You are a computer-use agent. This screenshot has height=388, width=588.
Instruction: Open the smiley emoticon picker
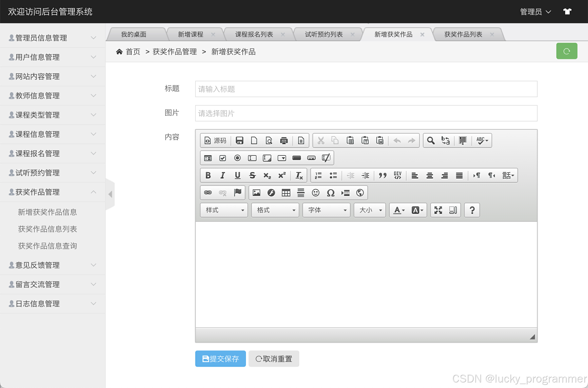click(315, 193)
